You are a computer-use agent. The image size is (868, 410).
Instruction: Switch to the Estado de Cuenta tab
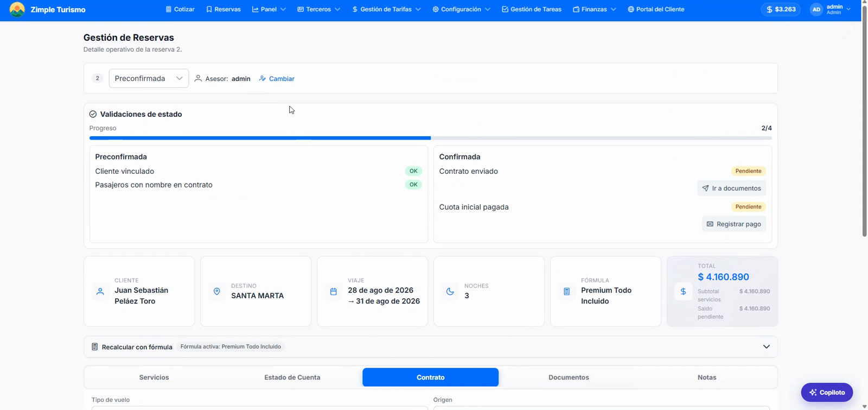[x=292, y=377]
